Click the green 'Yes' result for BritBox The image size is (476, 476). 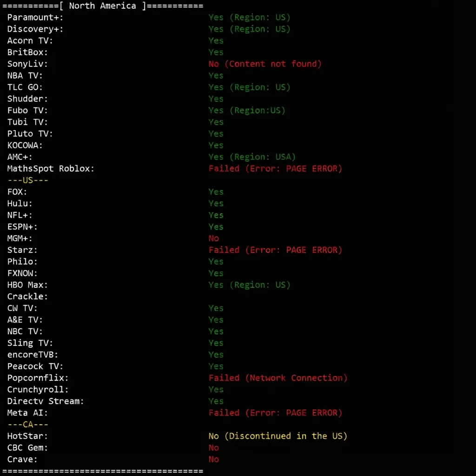[216, 52]
